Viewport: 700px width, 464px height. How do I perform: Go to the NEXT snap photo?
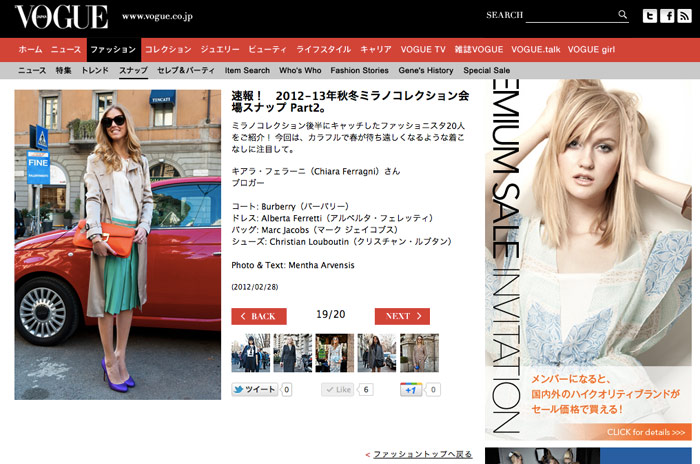(402, 316)
